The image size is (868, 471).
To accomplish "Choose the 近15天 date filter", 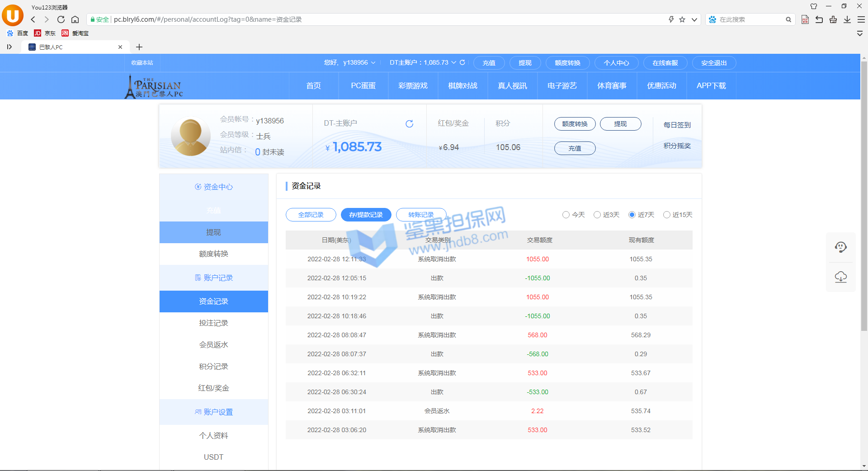I will 666,215.
